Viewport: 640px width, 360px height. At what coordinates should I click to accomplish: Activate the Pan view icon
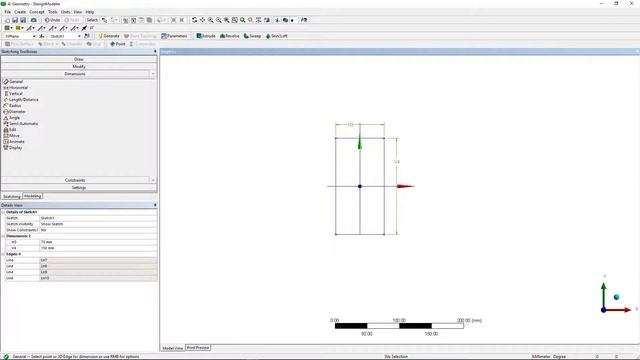(x=202, y=20)
